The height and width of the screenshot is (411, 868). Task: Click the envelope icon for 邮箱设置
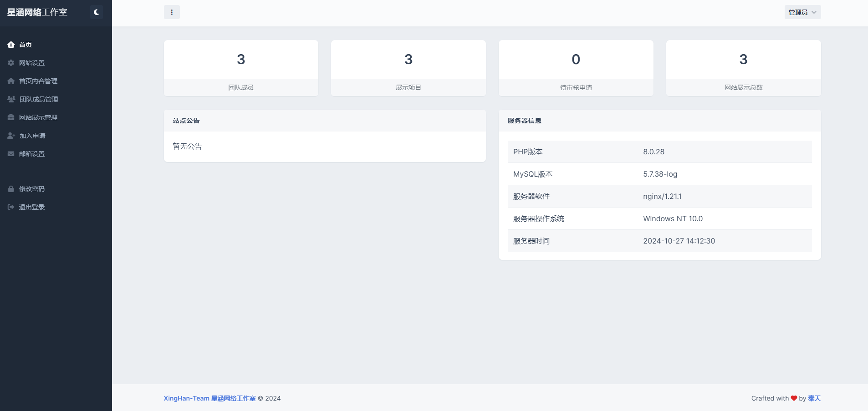tap(11, 154)
